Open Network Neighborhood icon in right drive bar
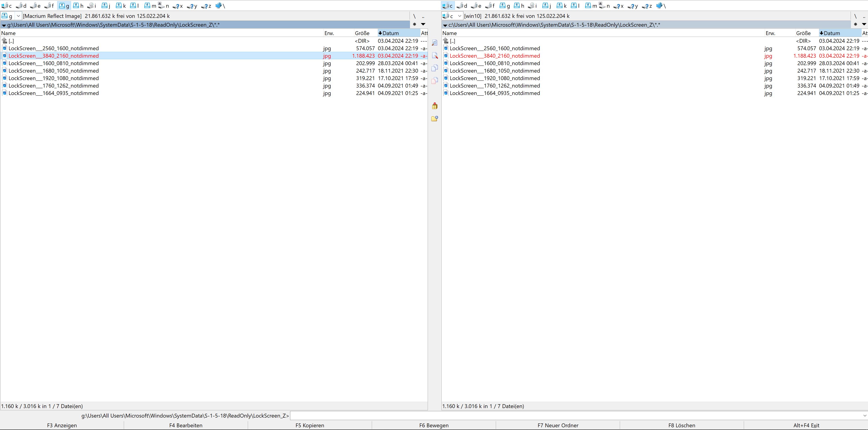Image resolution: width=868 pixels, height=430 pixels. (661, 6)
